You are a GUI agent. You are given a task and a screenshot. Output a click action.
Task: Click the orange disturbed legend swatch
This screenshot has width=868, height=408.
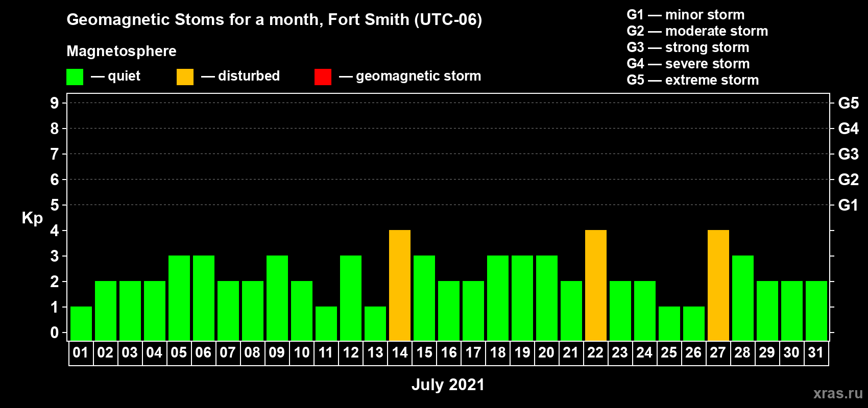185,77
